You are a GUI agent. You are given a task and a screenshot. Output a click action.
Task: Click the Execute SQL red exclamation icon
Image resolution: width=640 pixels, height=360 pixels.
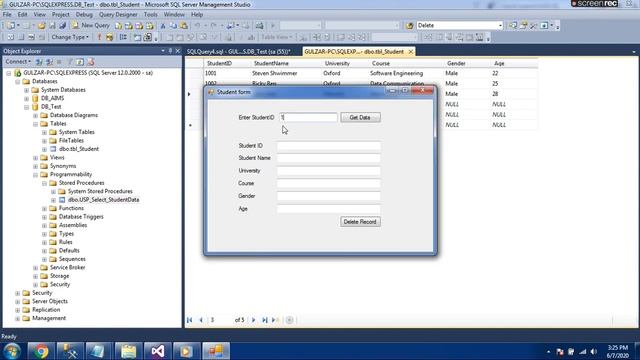point(99,37)
